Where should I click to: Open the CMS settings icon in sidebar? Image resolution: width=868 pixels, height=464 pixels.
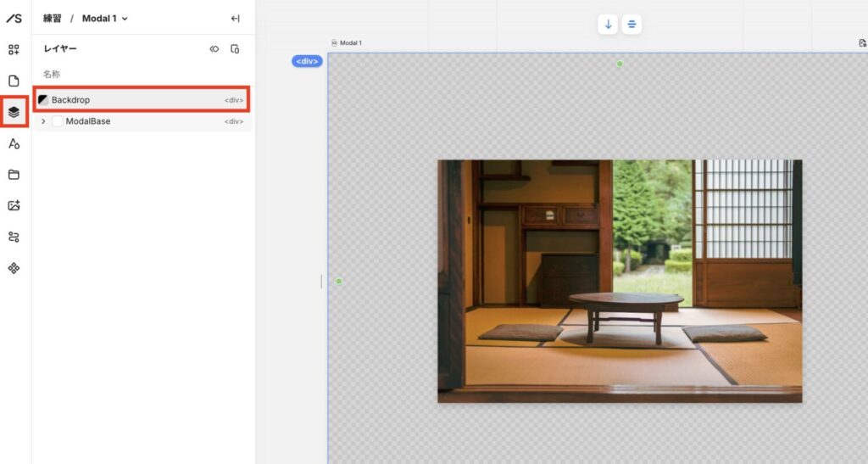[14, 237]
